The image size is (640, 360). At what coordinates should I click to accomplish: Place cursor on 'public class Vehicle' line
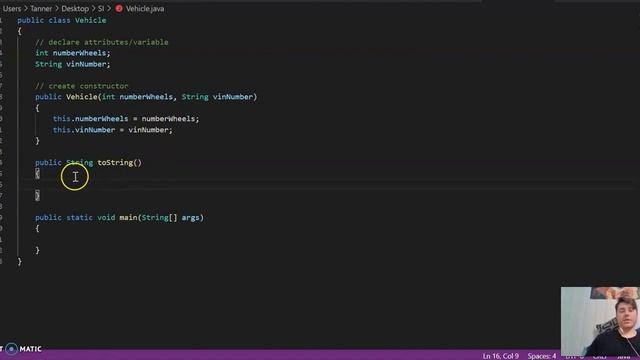62,20
